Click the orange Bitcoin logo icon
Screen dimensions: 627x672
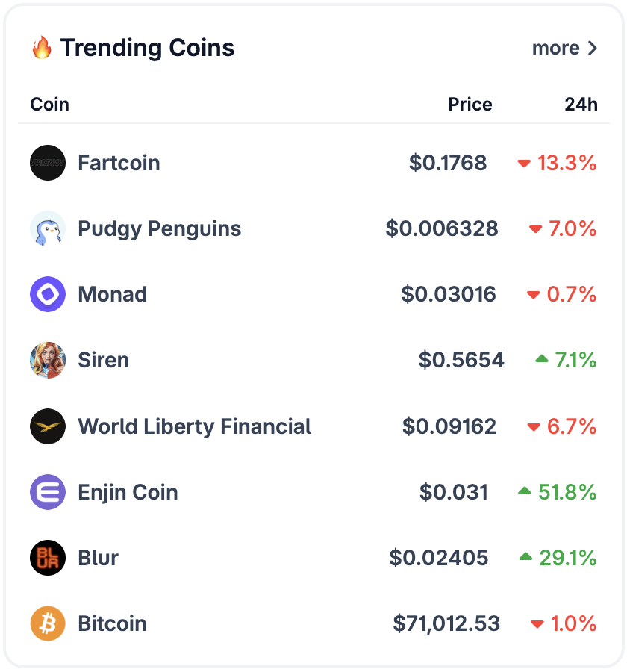(x=48, y=623)
